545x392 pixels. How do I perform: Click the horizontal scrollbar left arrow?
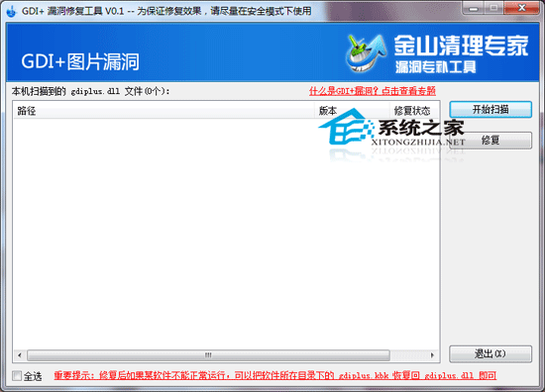(x=20, y=355)
